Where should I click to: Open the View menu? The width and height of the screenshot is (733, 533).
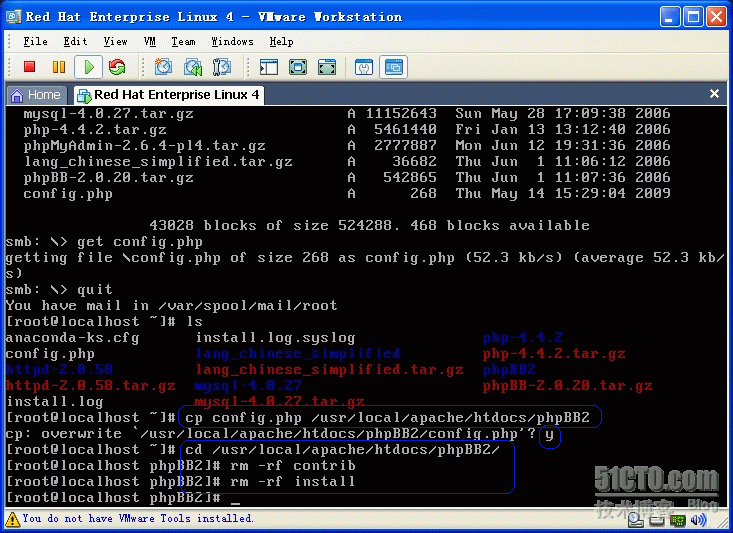pyautogui.click(x=115, y=42)
